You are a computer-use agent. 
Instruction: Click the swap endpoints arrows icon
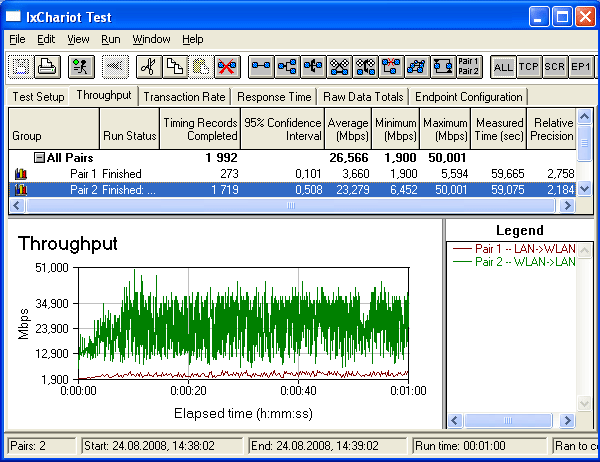443,67
